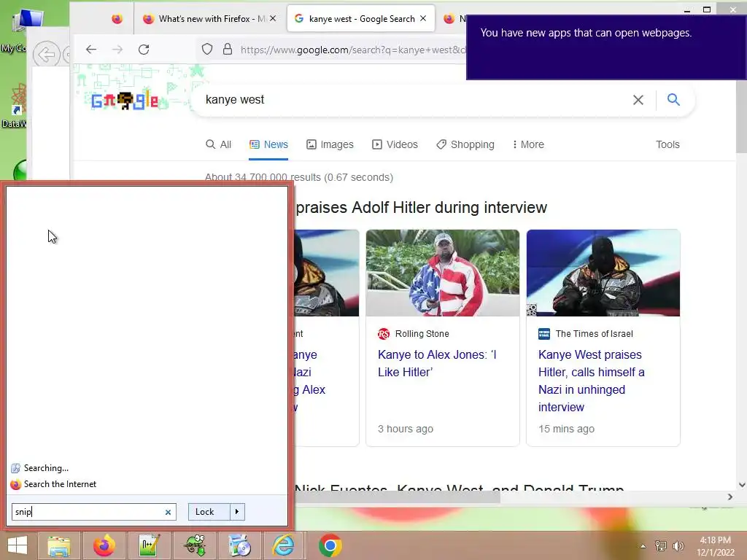Close the kanye west Google Search tab

[x=423, y=18]
